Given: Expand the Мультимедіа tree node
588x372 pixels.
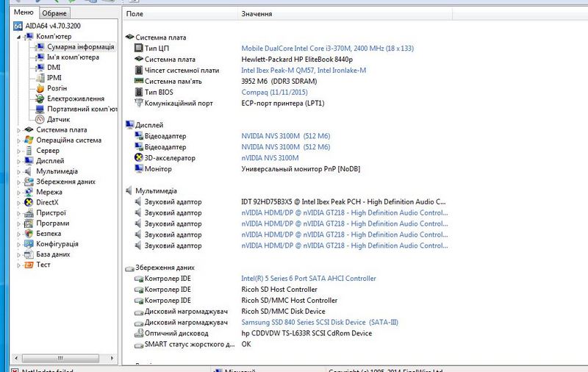Looking at the screenshot, I should 20,171.
